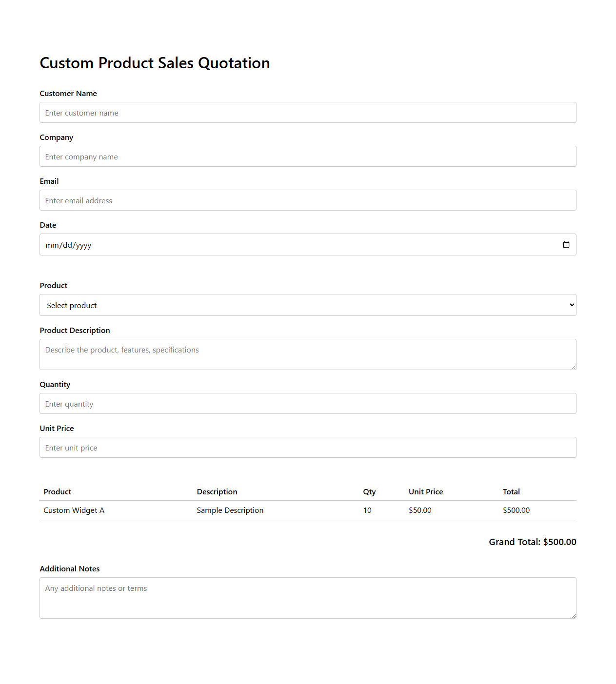616x684 pixels.
Task: Click inside the Product Description box
Action: (x=308, y=354)
